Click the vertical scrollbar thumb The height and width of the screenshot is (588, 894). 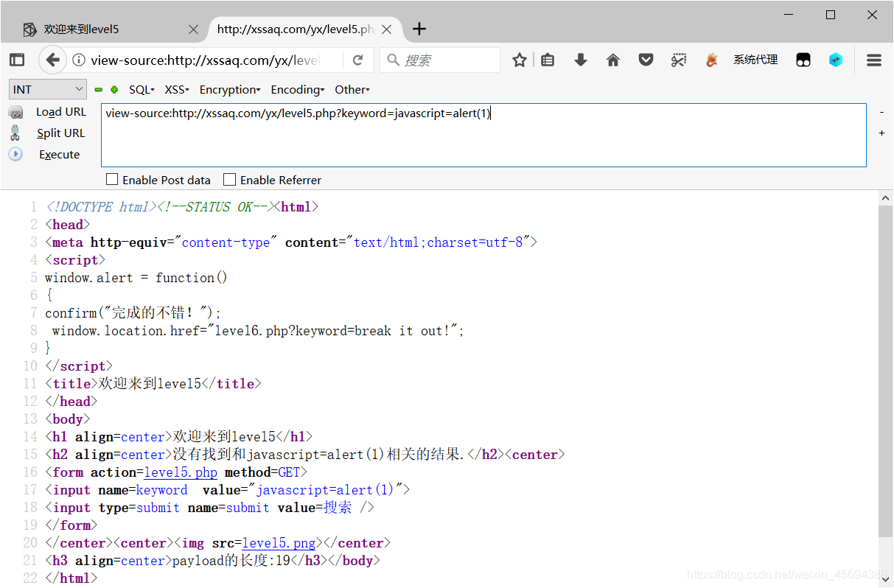click(x=885, y=371)
